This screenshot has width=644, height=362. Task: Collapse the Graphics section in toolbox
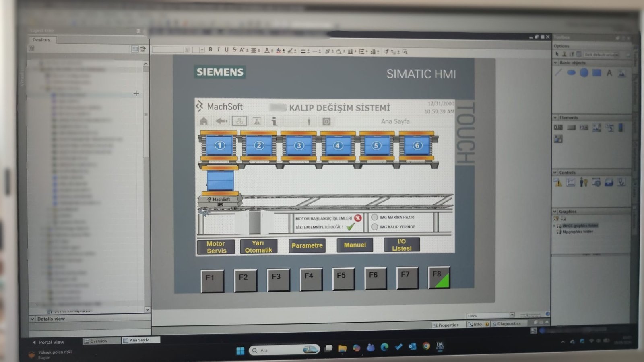pos(555,211)
